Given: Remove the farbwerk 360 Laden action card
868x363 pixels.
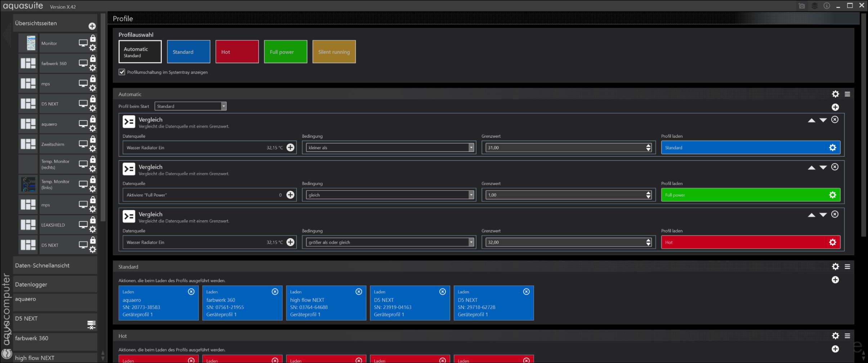Looking at the screenshot, I should [x=275, y=292].
